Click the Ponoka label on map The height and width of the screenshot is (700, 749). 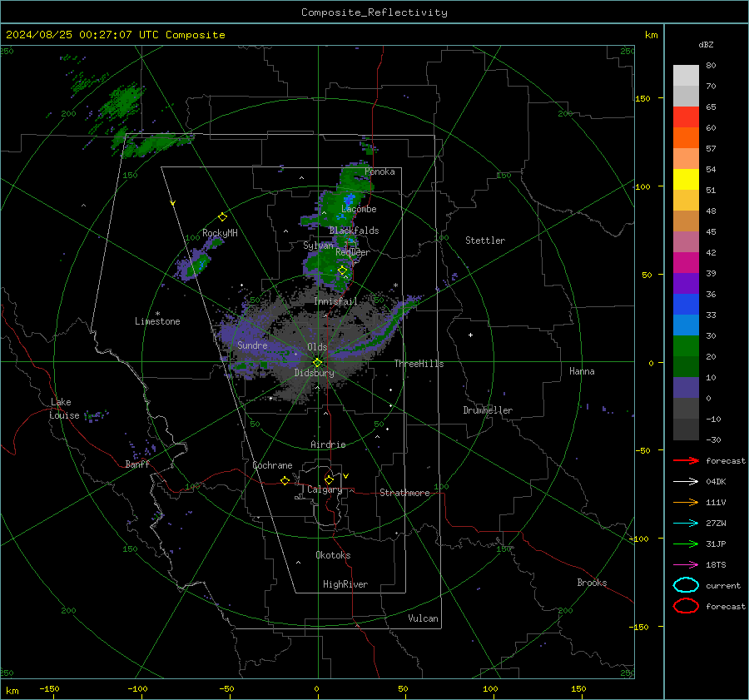coord(379,171)
